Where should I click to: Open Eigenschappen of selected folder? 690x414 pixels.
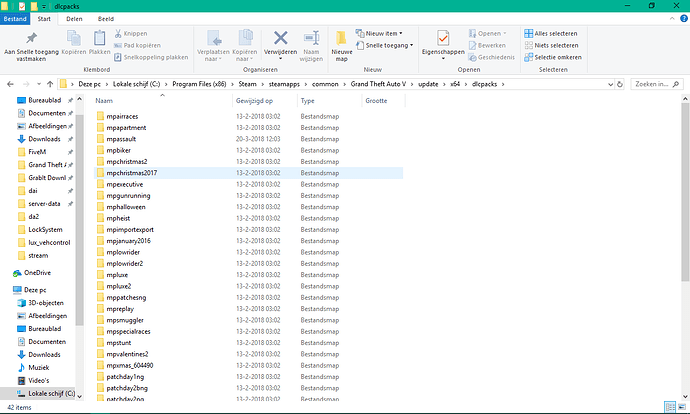[x=443, y=44]
